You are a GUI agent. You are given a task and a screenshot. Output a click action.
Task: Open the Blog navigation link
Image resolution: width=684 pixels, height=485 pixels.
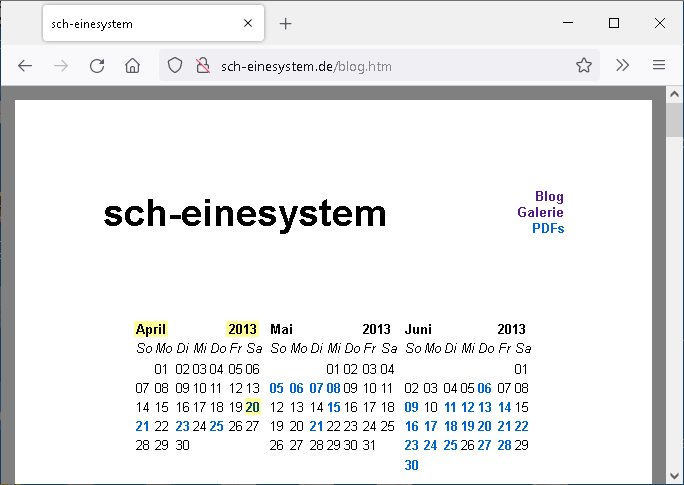click(549, 197)
